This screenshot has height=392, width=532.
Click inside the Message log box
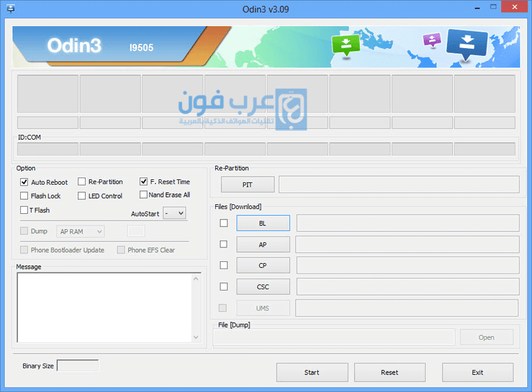[105, 308]
